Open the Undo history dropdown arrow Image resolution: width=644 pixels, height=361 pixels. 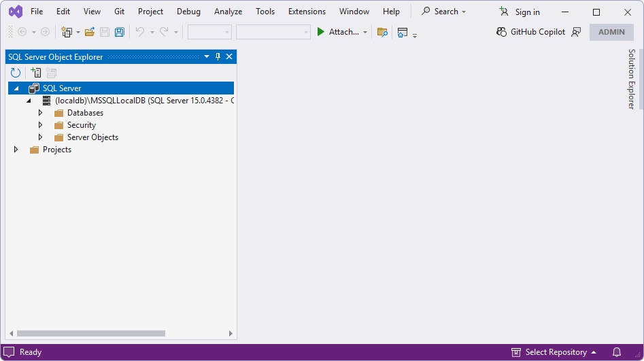coord(152,32)
